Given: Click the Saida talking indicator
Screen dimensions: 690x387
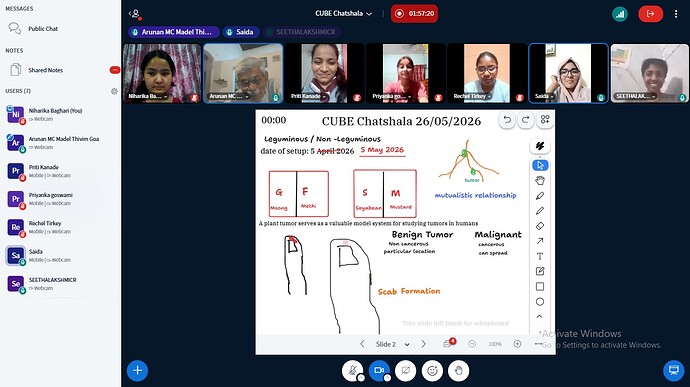Looking at the screenshot, I should pyautogui.click(x=241, y=32).
